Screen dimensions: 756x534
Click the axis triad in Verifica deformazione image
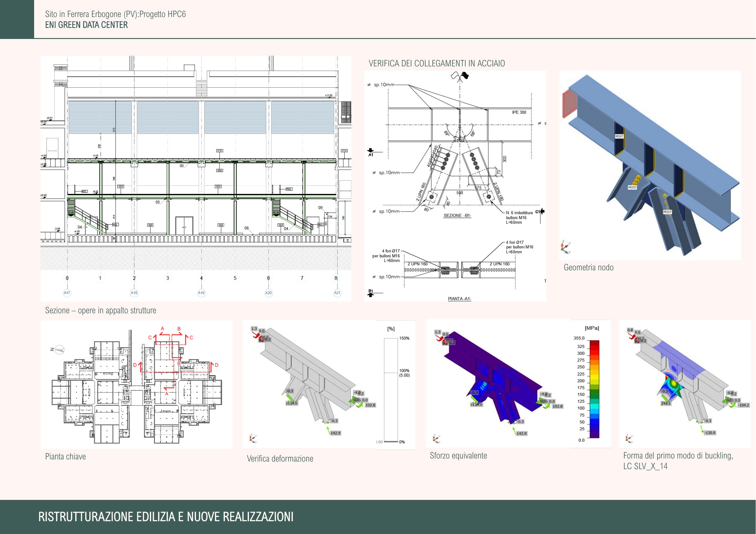point(253,439)
